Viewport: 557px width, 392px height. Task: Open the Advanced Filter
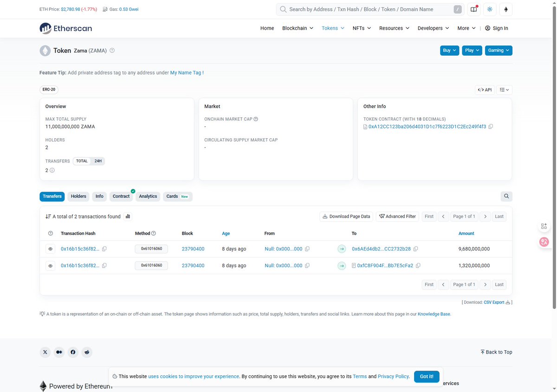coord(397,216)
